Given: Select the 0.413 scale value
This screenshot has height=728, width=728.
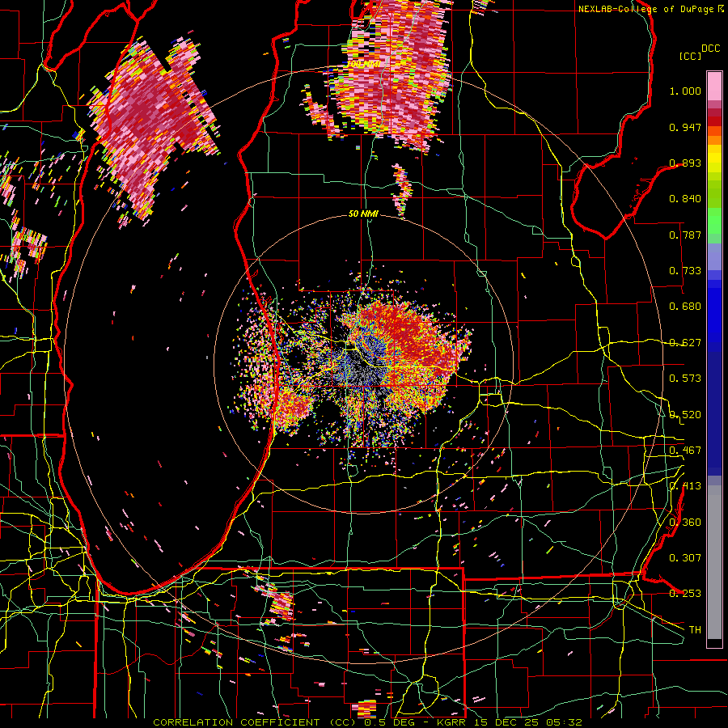Looking at the screenshot, I should pyautogui.click(x=685, y=486).
